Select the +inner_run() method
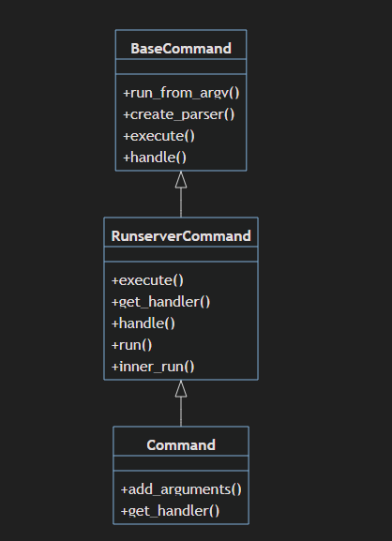 pos(153,367)
